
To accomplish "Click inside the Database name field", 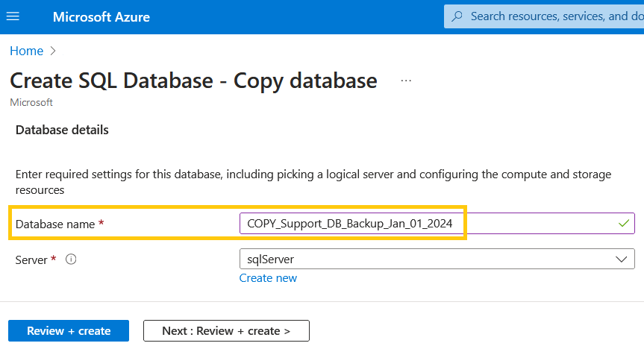I will pos(437,224).
